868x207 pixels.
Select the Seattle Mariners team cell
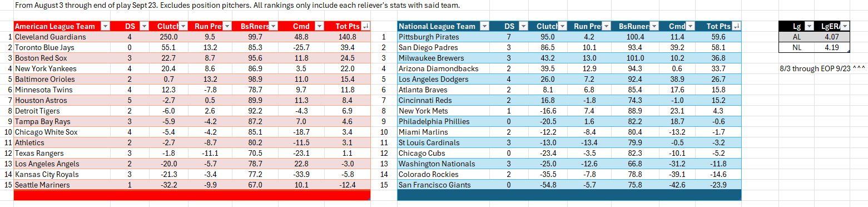[x=62, y=185]
